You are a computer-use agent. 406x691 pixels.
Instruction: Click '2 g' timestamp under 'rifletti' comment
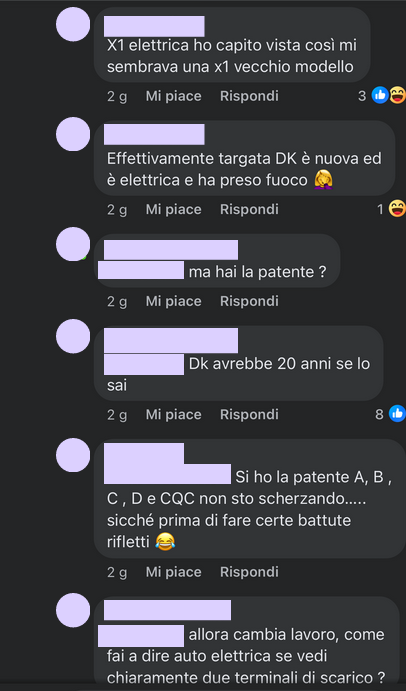[117, 572]
